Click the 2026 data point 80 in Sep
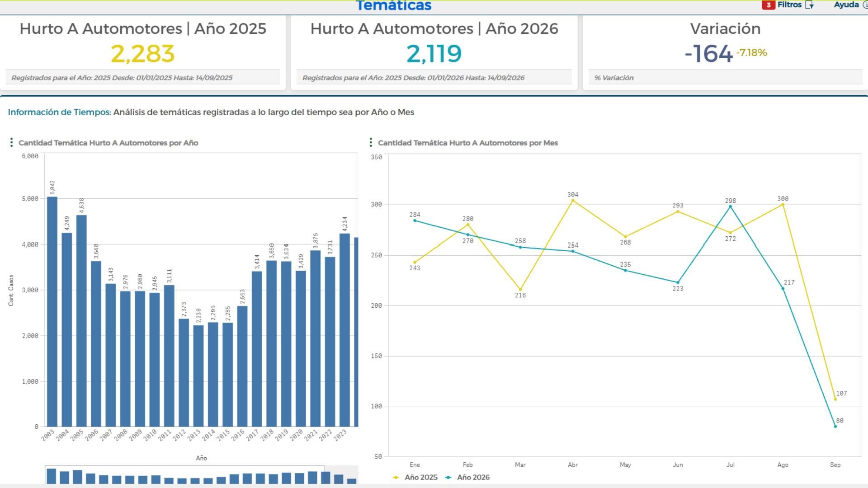The image size is (868, 488). point(835,426)
